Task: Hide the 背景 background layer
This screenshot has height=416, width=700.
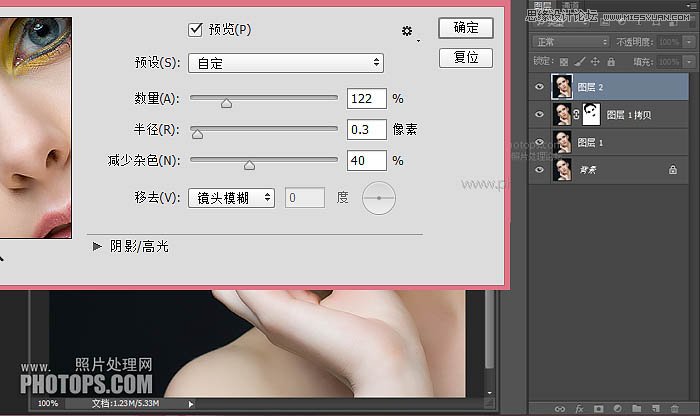Action: tap(539, 170)
